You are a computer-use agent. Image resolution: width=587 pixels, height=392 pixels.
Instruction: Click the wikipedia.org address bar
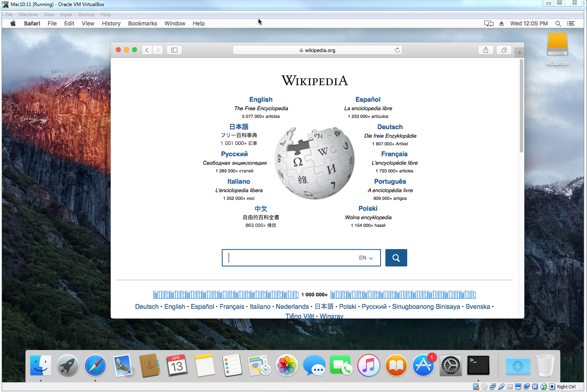click(318, 50)
